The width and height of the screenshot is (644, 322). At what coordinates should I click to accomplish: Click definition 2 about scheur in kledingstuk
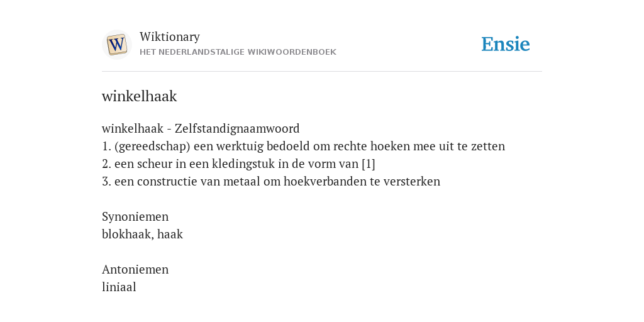(x=238, y=164)
